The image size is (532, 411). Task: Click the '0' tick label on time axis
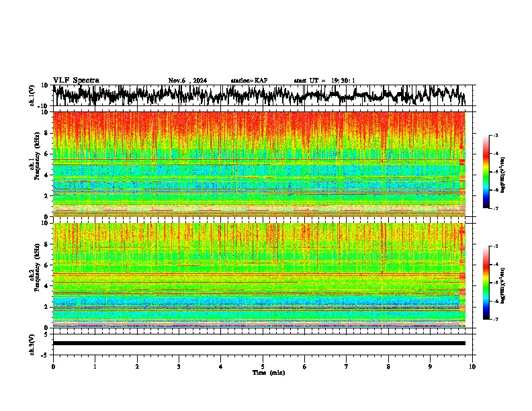point(53,367)
